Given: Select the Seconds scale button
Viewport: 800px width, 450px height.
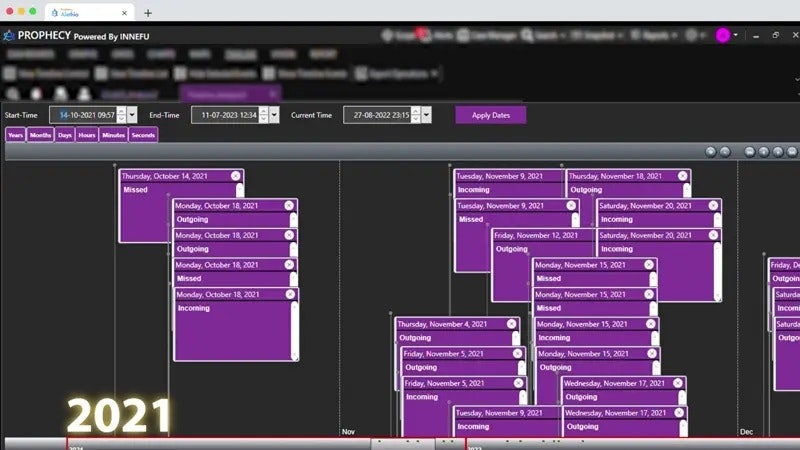Looking at the screenshot, I should pyautogui.click(x=143, y=135).
